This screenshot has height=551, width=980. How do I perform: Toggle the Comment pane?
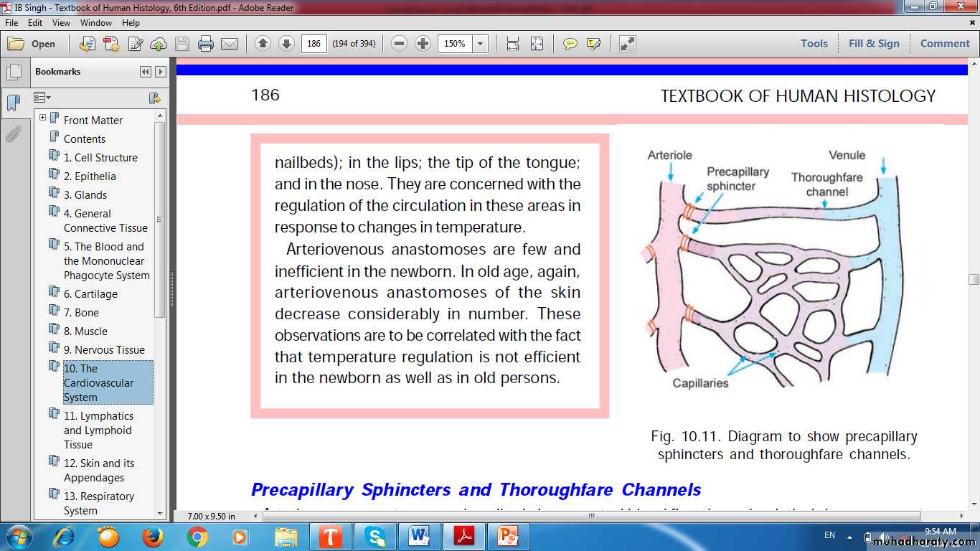tap(944, 44)
